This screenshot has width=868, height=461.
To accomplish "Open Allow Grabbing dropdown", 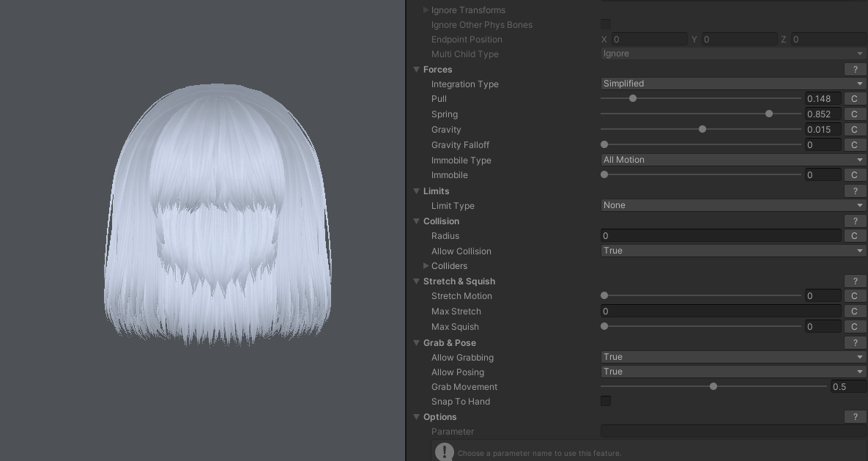I will [733, 357].
